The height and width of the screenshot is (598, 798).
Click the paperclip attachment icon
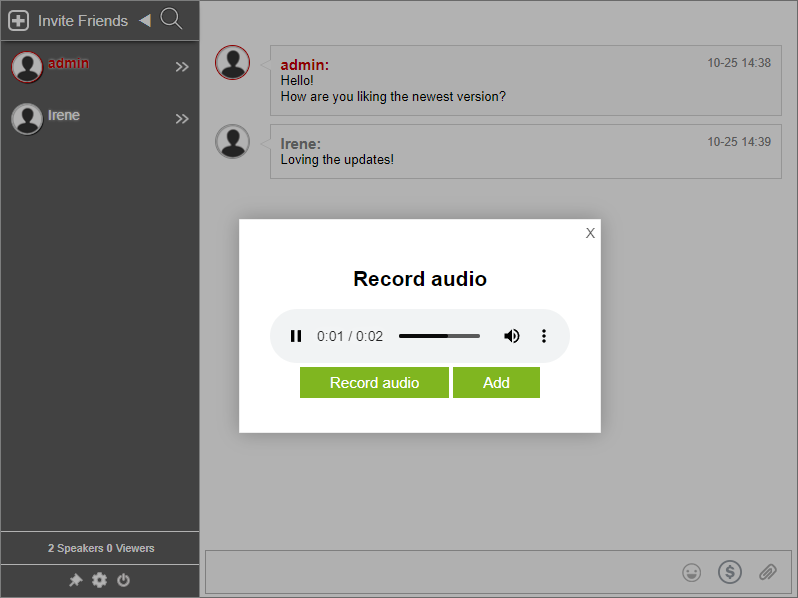767,572
